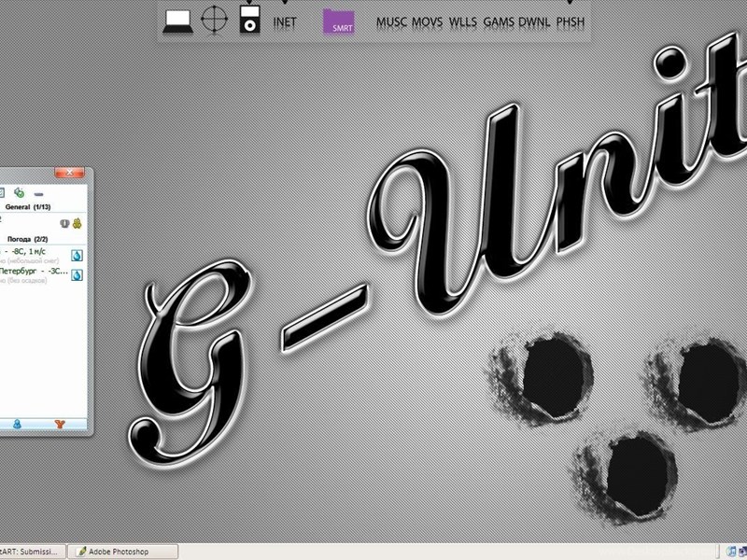Close the messenger window with red X
Screen dimensions: 747x560
coord(69,173)
